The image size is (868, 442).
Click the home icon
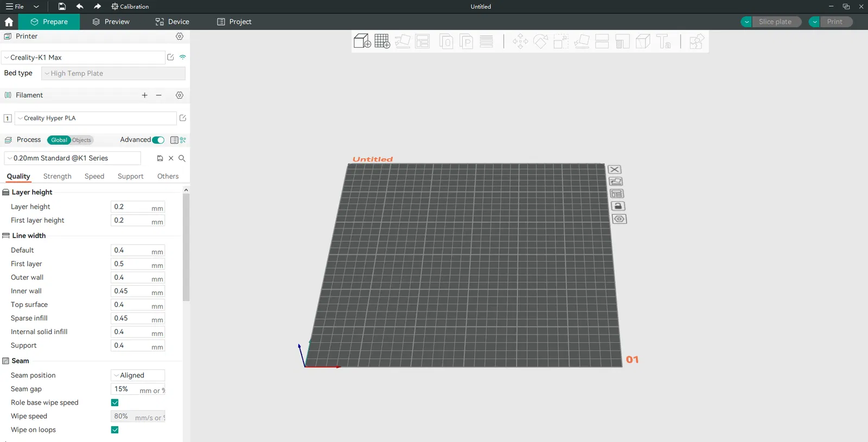[x=9, y=22]
